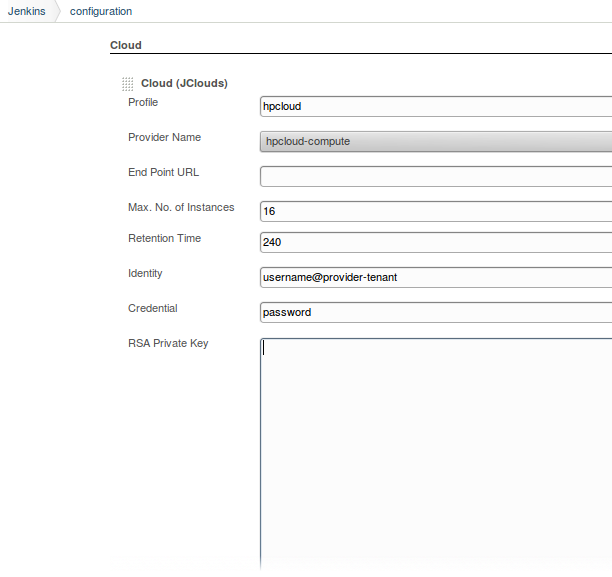Select the Max. No. of Instances field
Image resolution: width=612 pixels, height=577 pixels.
(435, 211)
